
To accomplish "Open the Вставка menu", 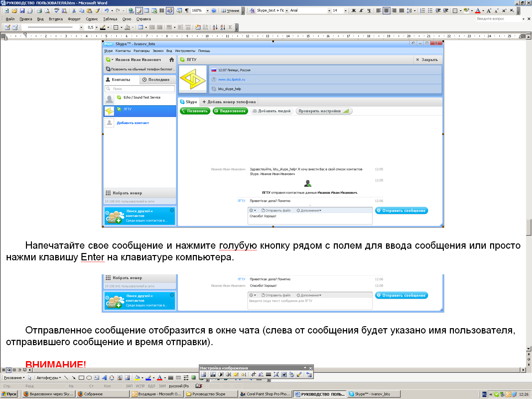I will [56, 19].
